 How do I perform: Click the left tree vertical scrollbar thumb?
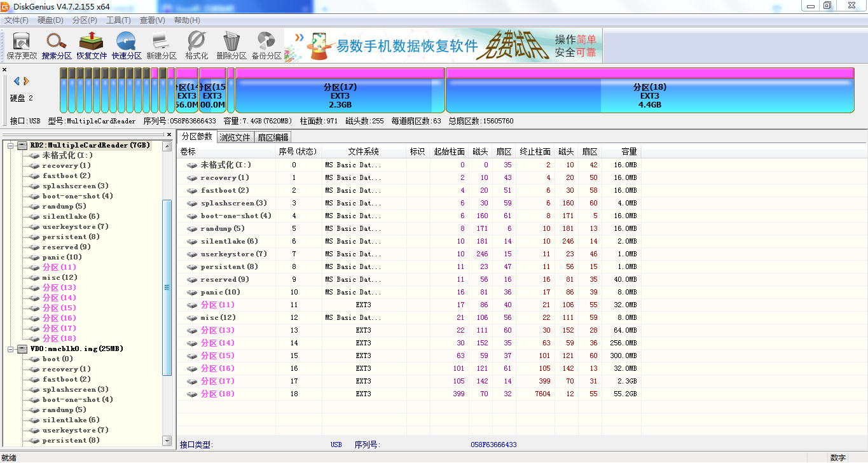(x=167, y=287)
